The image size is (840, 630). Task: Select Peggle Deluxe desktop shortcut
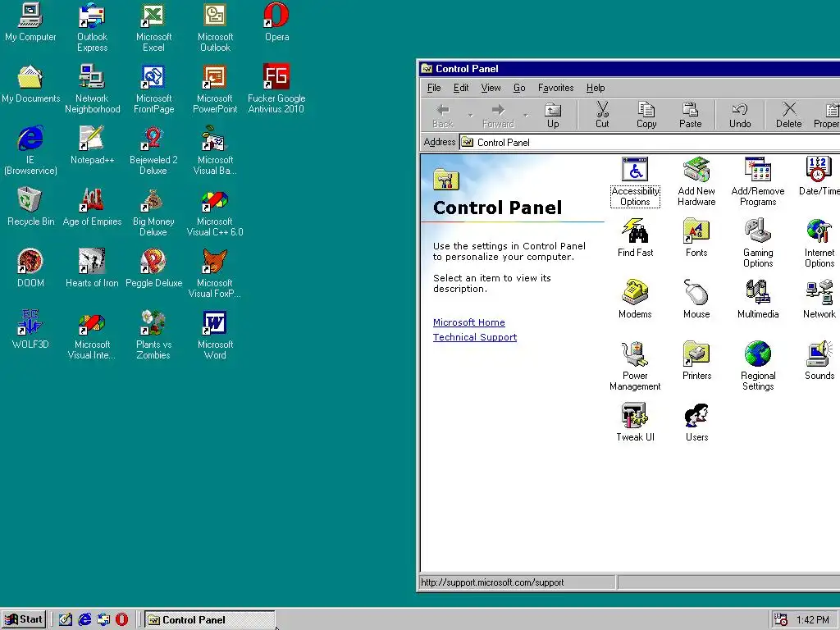click(x=153, y=269)
